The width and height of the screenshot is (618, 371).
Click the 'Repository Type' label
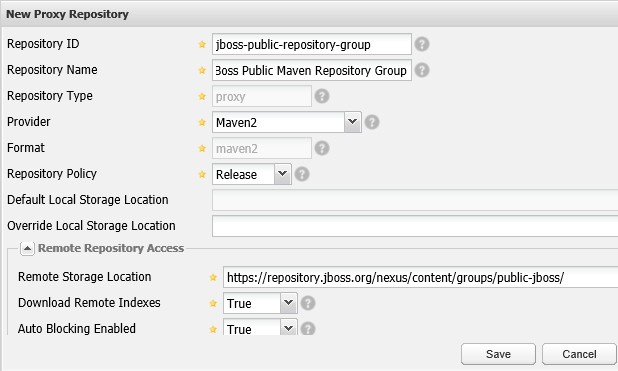50,96
